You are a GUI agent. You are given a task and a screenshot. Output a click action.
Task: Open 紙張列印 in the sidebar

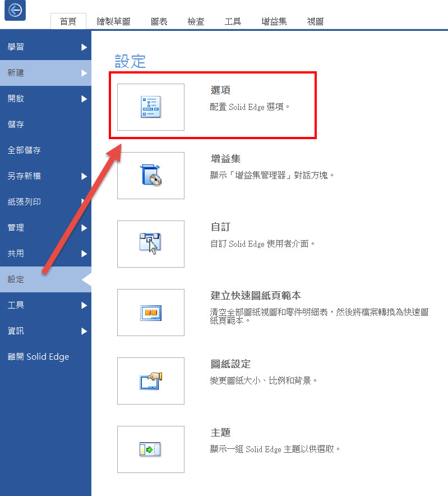[x=45, y=202]
